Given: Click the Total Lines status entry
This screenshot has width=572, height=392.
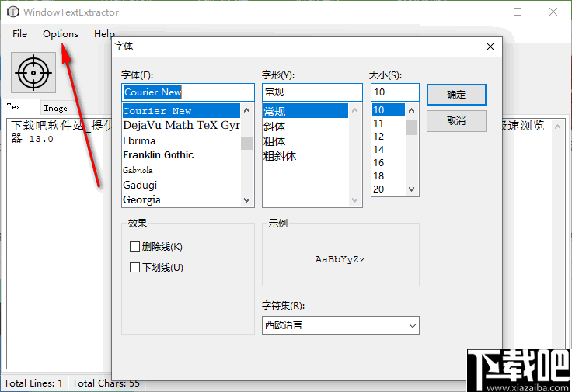Looking at the screenshot, I should tap(33, 383).
